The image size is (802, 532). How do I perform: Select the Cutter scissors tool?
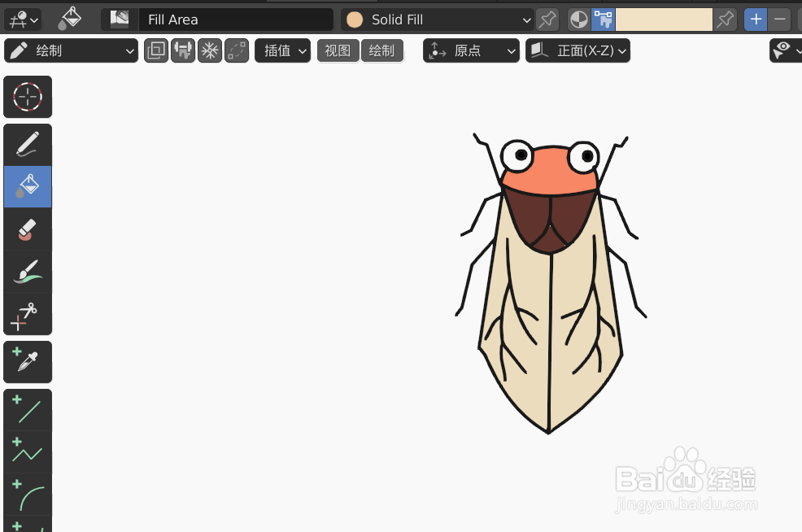click(28, 313)
